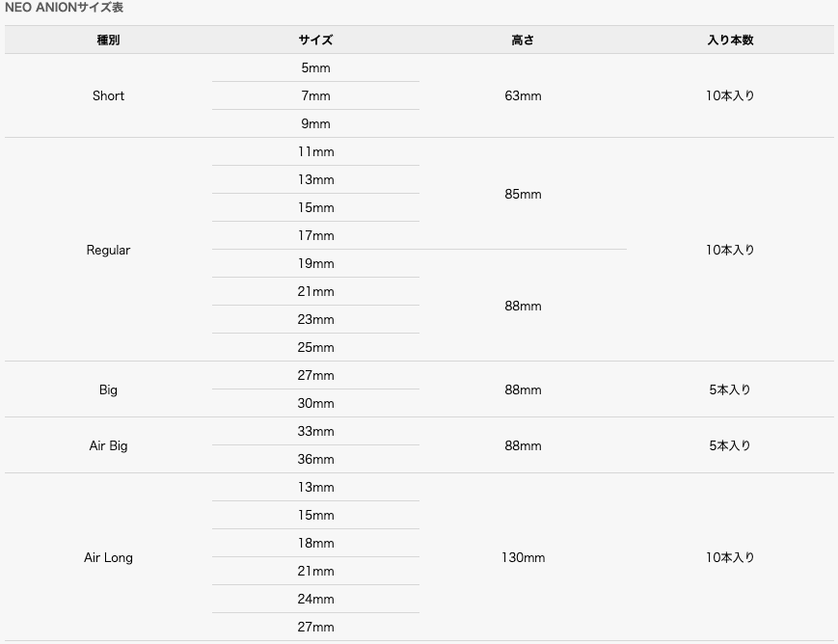
Task: Click the NEO ANION size table heading
Action: [64, 8]
